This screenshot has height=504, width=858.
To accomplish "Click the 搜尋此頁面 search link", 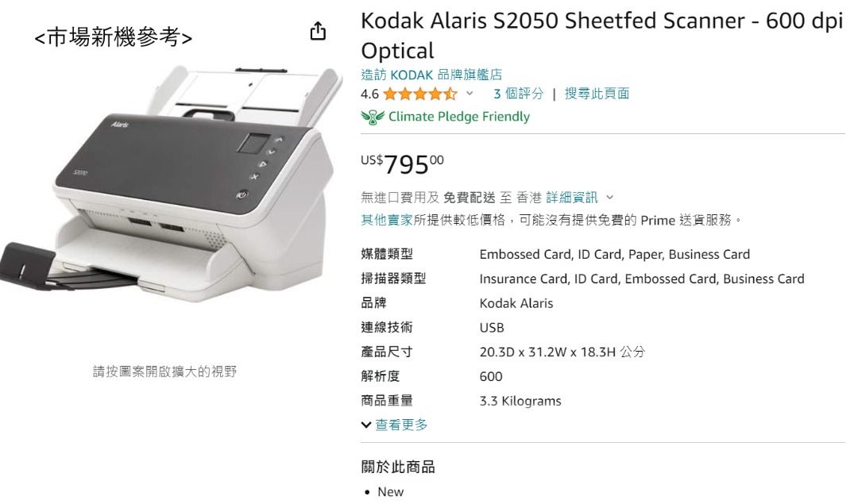I will [597, 94].
